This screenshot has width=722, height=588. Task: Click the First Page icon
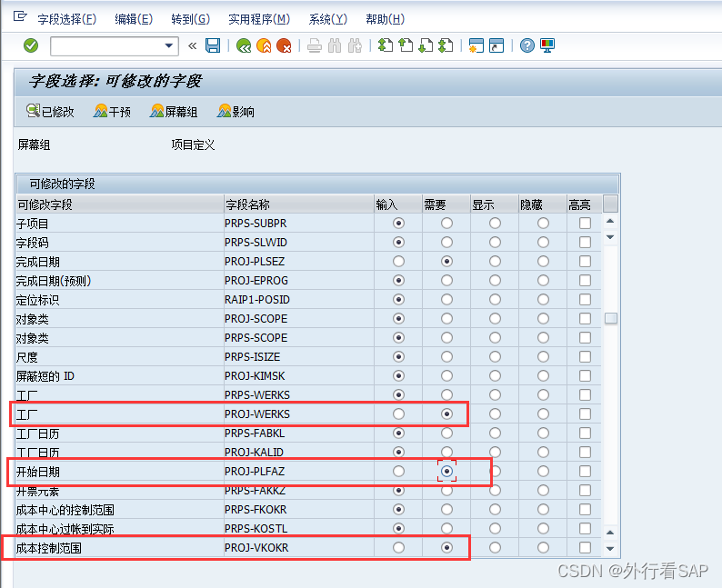[x=386, y=45]
